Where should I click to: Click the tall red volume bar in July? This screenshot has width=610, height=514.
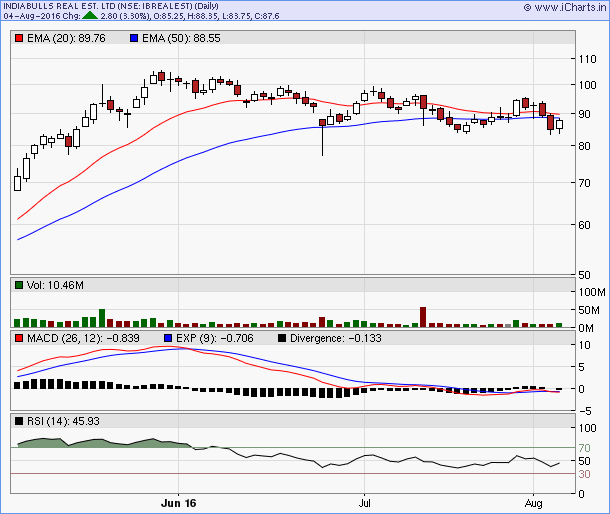pyautogui.click(x=423, y=317)
